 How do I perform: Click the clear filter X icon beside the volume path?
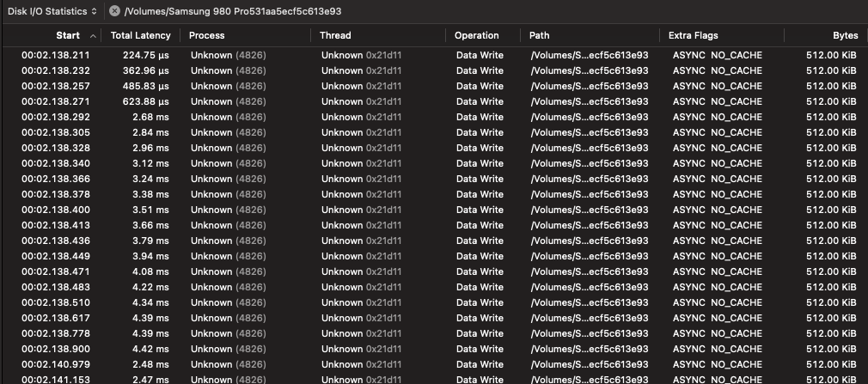point(114,11)
